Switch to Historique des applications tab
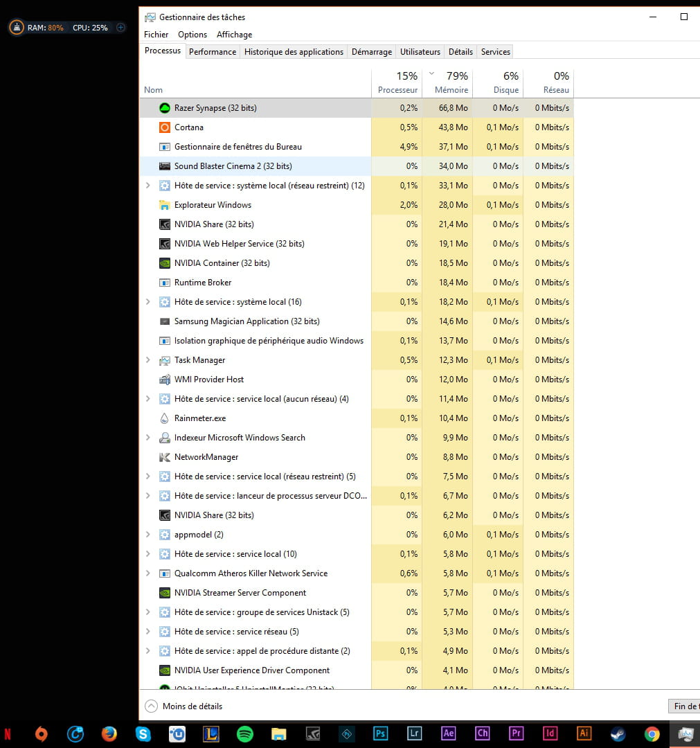This screenshot has width=700, height=748. tap(294, 51)
